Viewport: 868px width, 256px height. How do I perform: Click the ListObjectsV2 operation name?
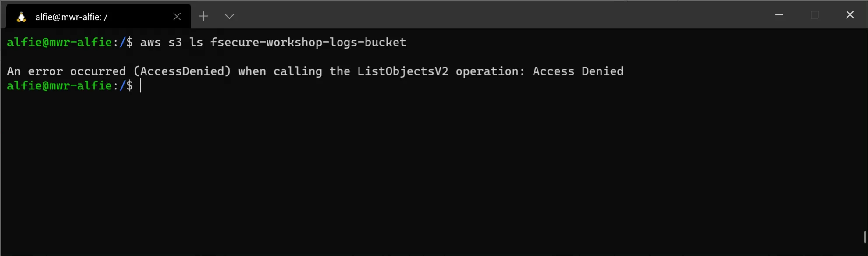tap(403, 71)
